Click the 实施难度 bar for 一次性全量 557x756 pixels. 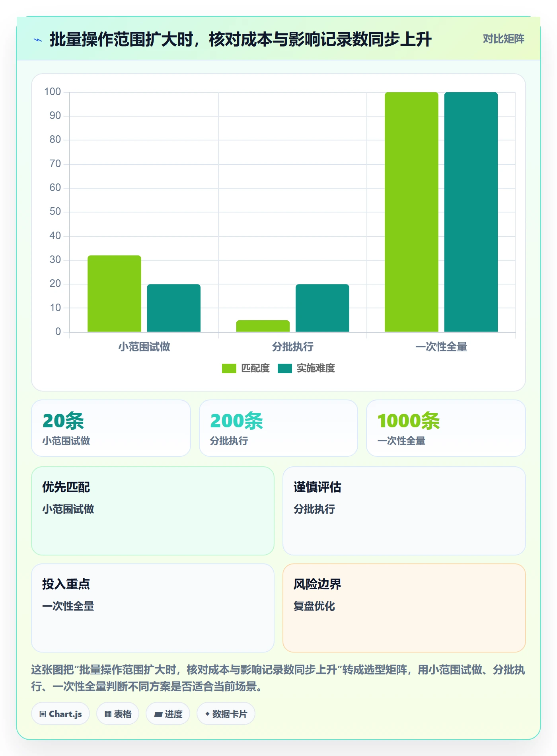pyautogui.click(x=471, y=212)
